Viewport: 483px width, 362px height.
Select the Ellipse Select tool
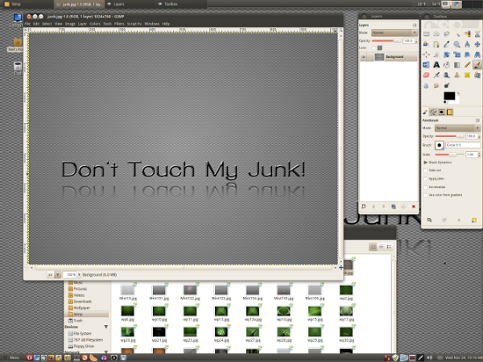tap(436, 34)
